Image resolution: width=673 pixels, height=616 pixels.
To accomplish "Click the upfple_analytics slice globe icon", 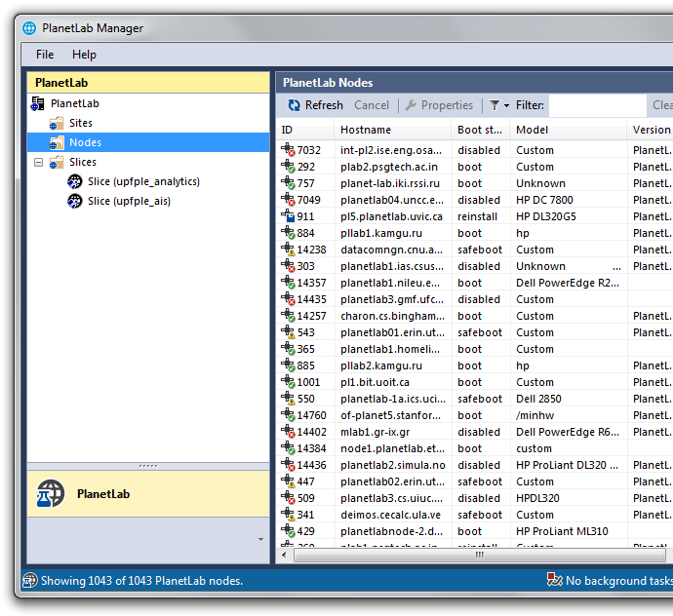I will 75,181.
